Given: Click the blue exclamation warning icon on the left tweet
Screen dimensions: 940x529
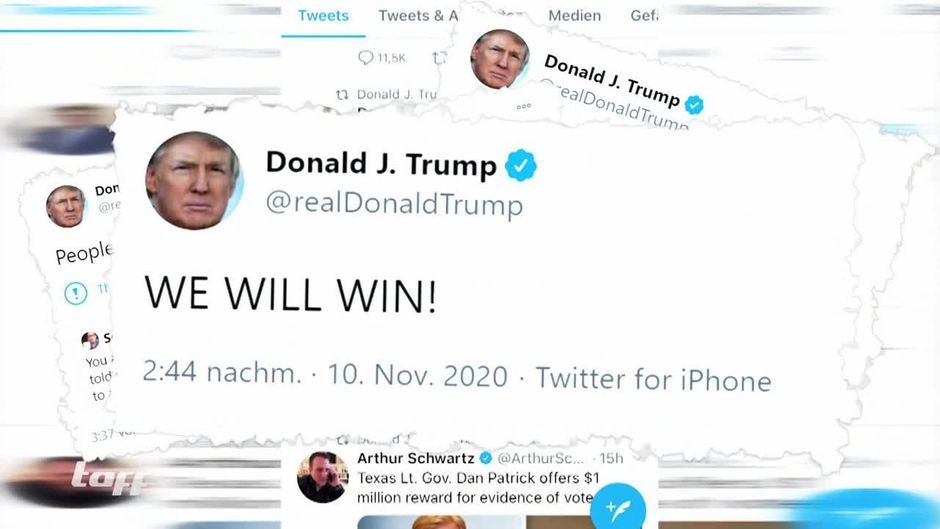Looking at the screenshot, I should pos(76,293).
